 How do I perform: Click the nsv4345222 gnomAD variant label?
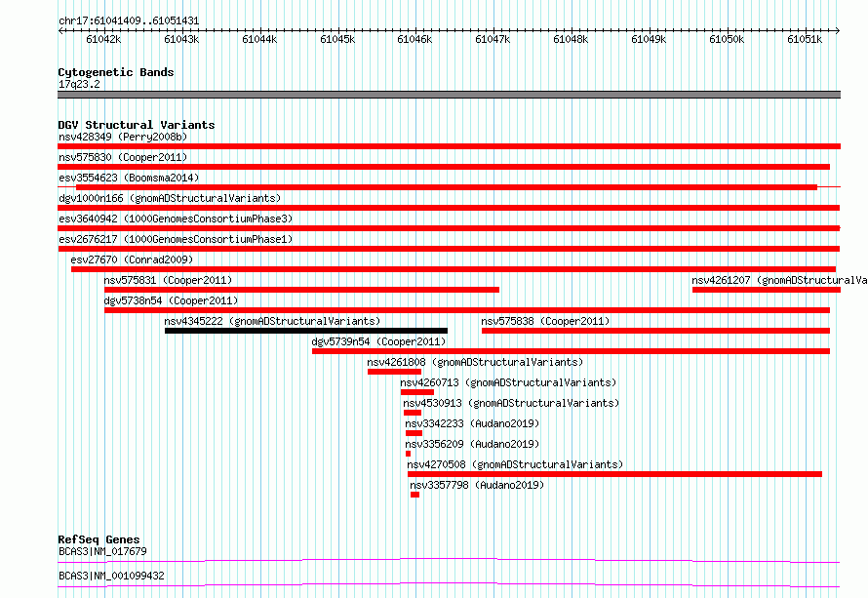coord(272,321)
